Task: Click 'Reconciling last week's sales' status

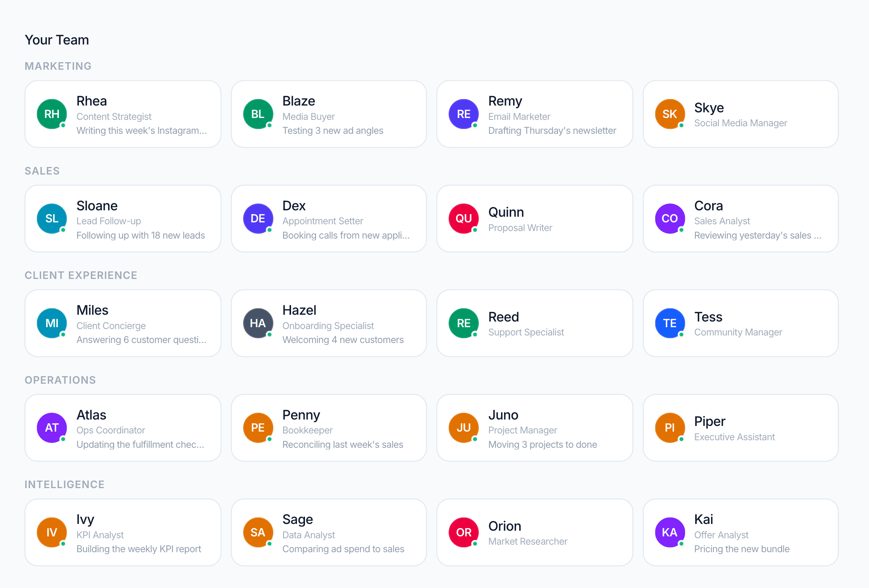Action: point(343,444)
